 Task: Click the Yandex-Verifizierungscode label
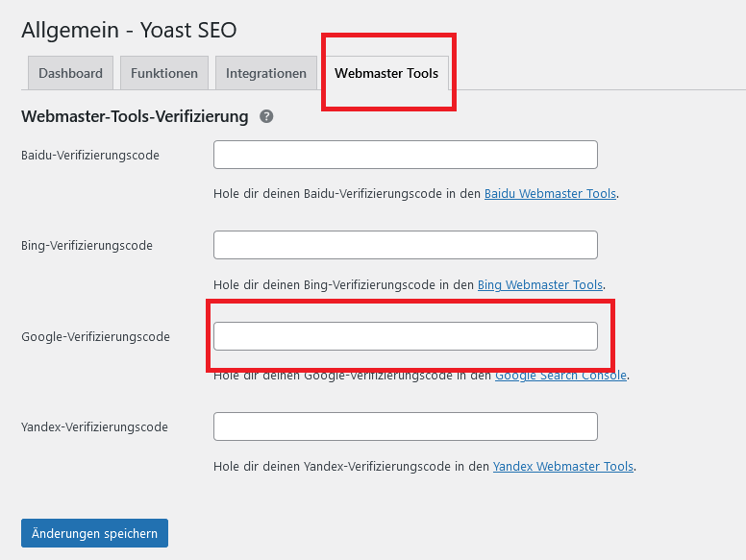point(94,426)
